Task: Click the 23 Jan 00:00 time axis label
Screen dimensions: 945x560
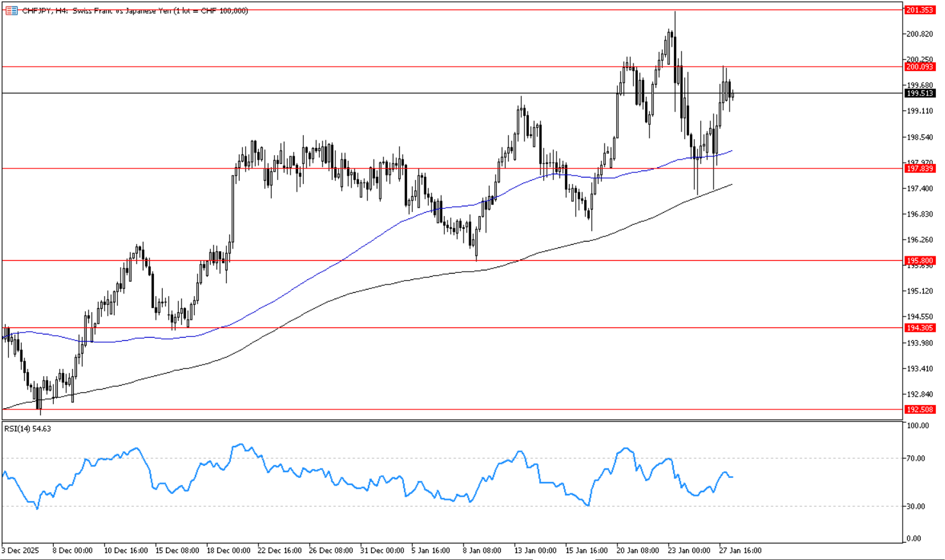Action: pyautogui.click(x=689, y=550)
